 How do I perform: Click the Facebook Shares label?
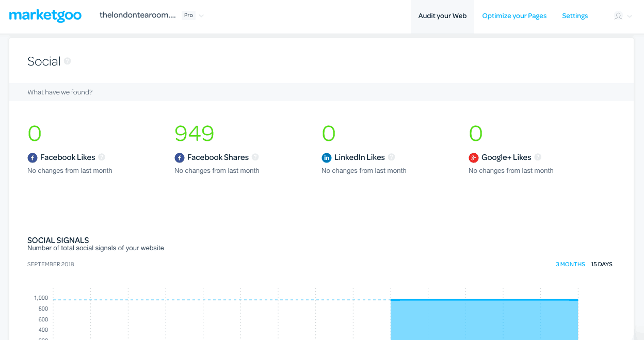tap(218, 157)
